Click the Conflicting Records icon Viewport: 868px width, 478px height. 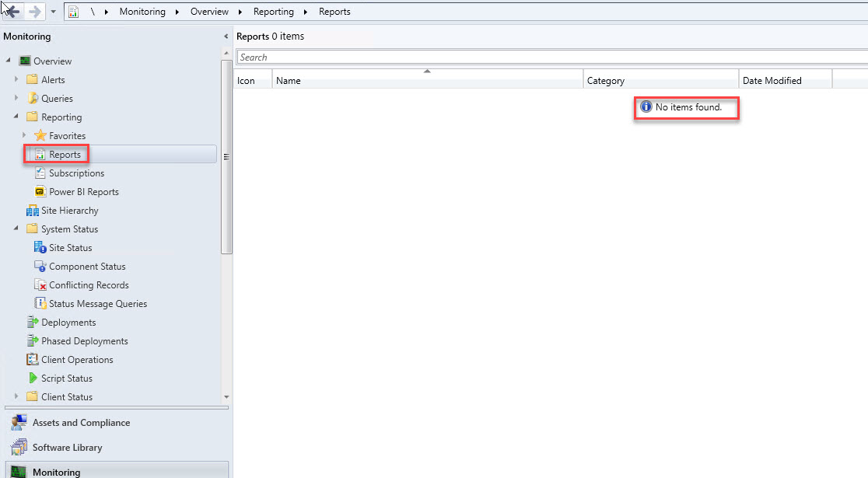[x=40, y=285]
